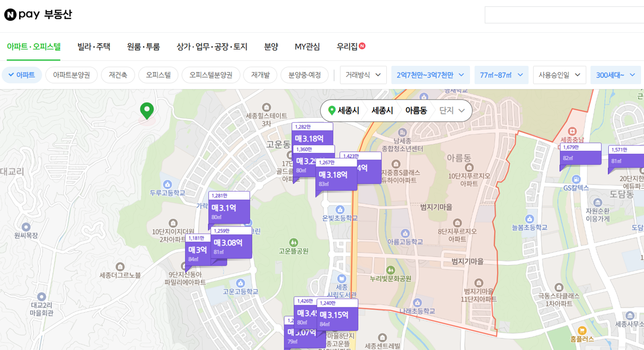Select the green location pin on the map
The image size is (644, 350).
[146, 110]
